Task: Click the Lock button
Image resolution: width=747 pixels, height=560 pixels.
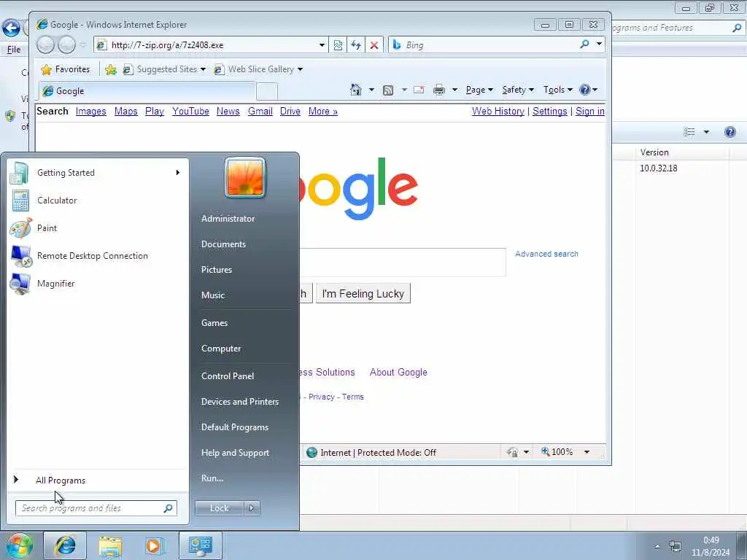Action: point(219,508)
